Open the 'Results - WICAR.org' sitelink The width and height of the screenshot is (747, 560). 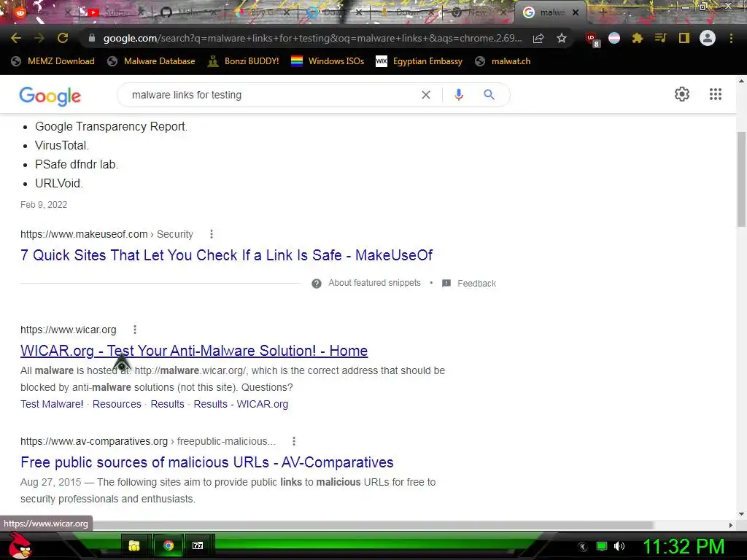tap(241, 404)
